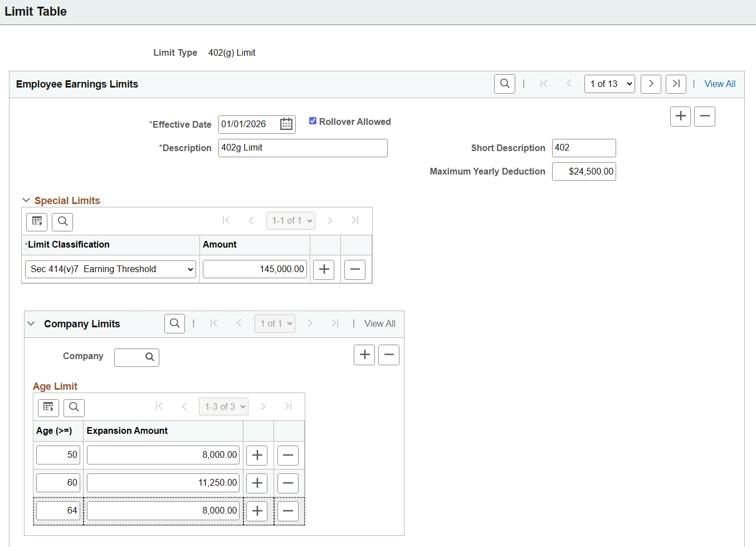
Task: Delete the age 64 row
Action: (288, 511)
